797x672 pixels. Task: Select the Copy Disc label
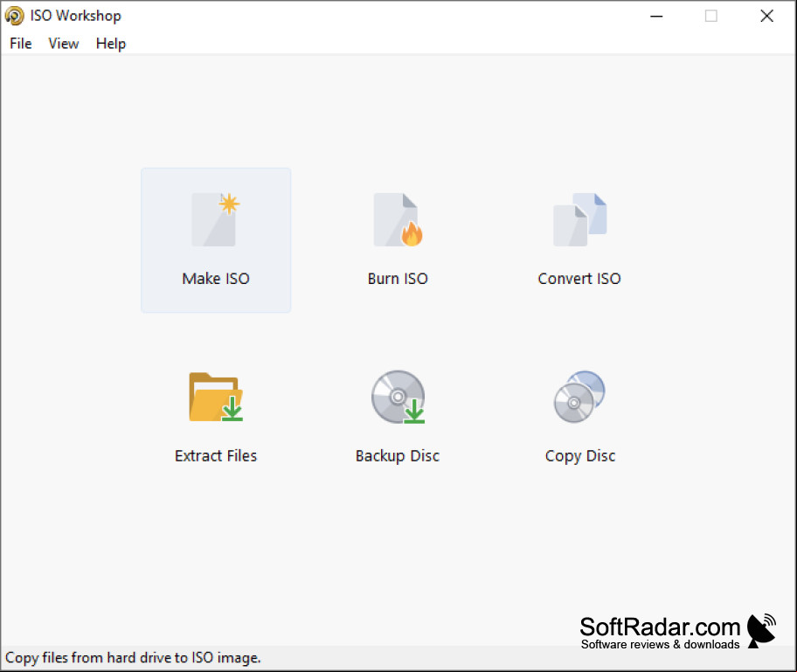point(580,456)
